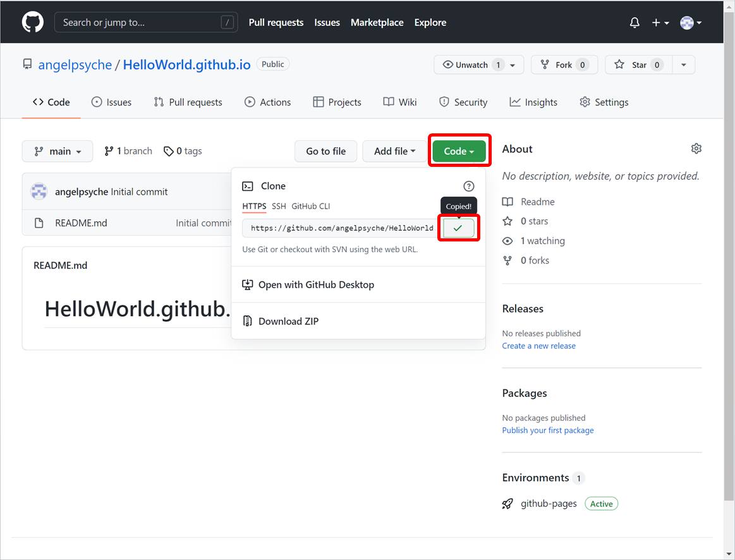735x560 pixels.
Task: Click the repository icon beside angelpsyche
Action: [x=28, y=64]
